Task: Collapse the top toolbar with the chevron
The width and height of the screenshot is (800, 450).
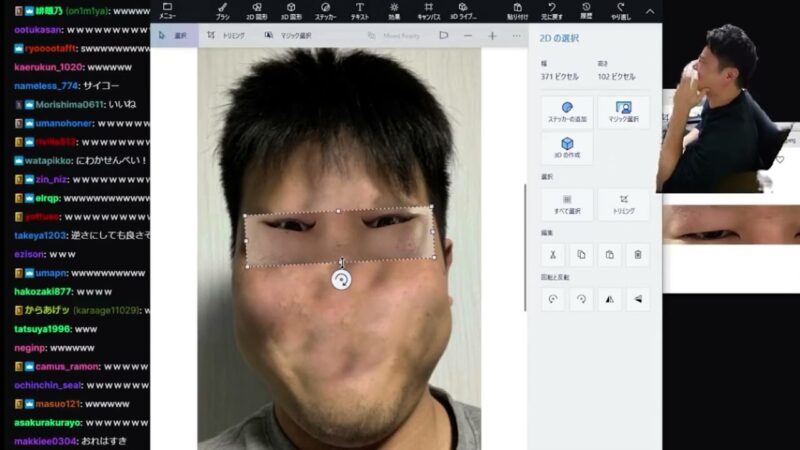Action: coord(649,11)
